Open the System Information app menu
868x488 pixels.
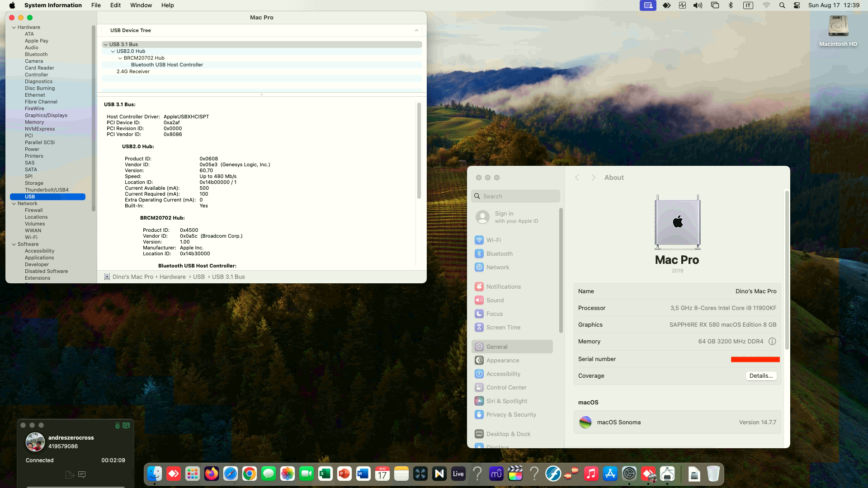pyautogui.click(x=53, y=5)
